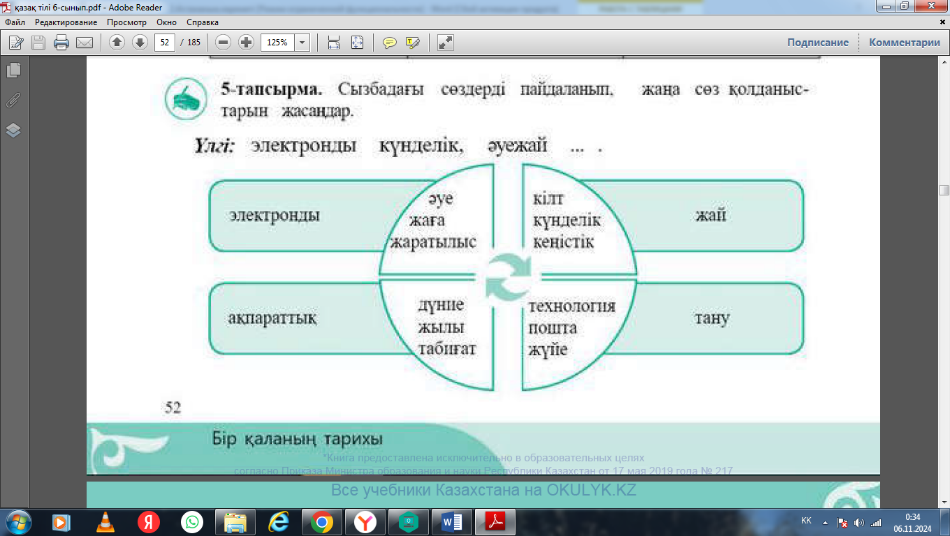The image size is (950, 536).
Task: Click the word 'жай' in diagram
Action: click(710, 215)
